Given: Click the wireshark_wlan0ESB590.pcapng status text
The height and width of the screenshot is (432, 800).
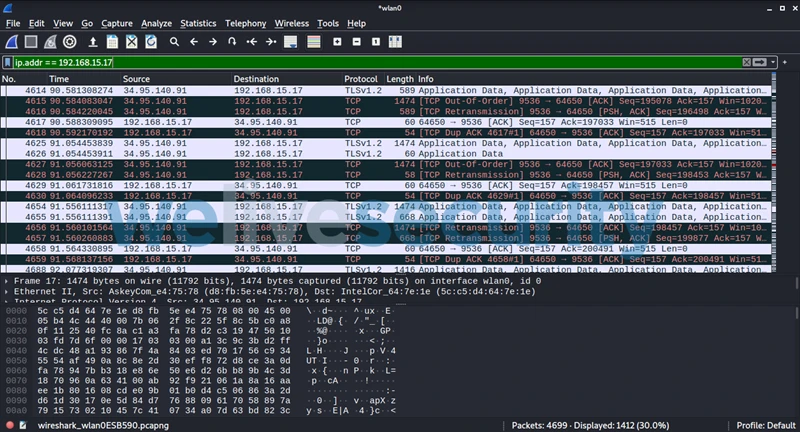Looking at the screenshot, I should 103,425.
